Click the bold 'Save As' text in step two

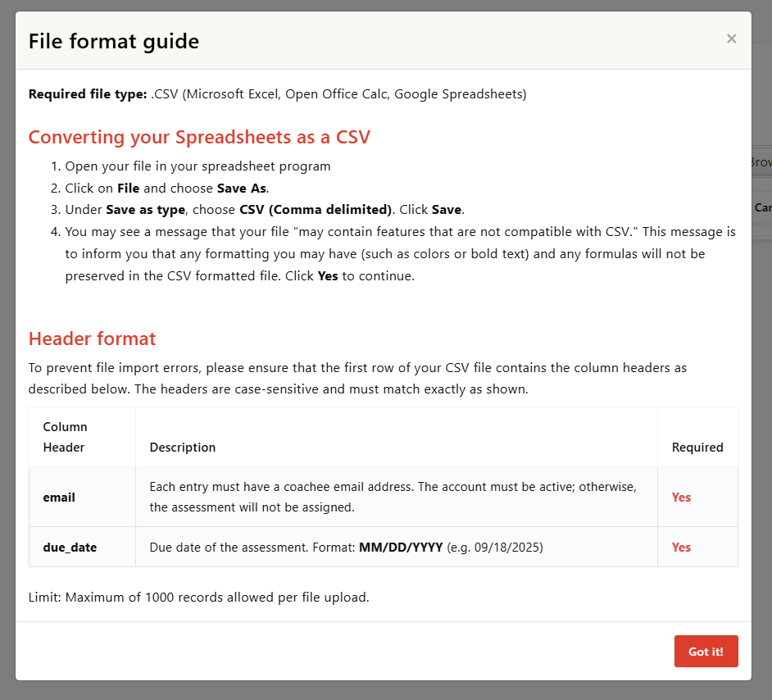pos(242,188)
